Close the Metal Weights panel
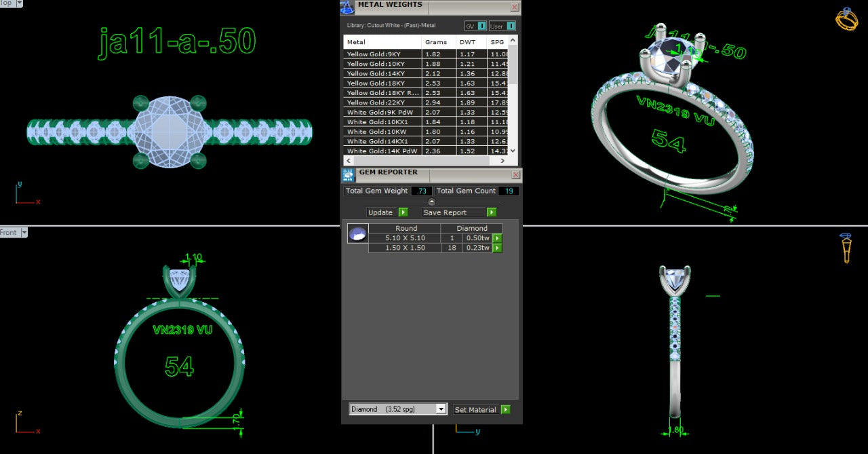Viewport: 868px width, 454px height. click(x=515, y=7)
